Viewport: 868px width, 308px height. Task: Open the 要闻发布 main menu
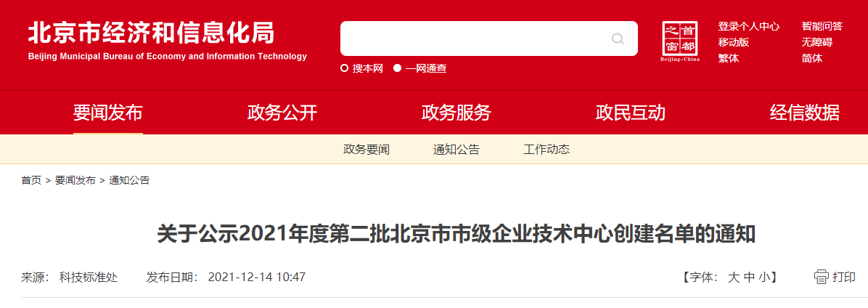(x=108, y=113)
